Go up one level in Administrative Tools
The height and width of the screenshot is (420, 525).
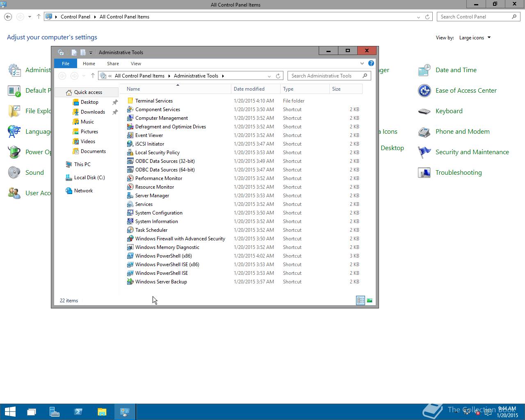(x=93, y=76)
